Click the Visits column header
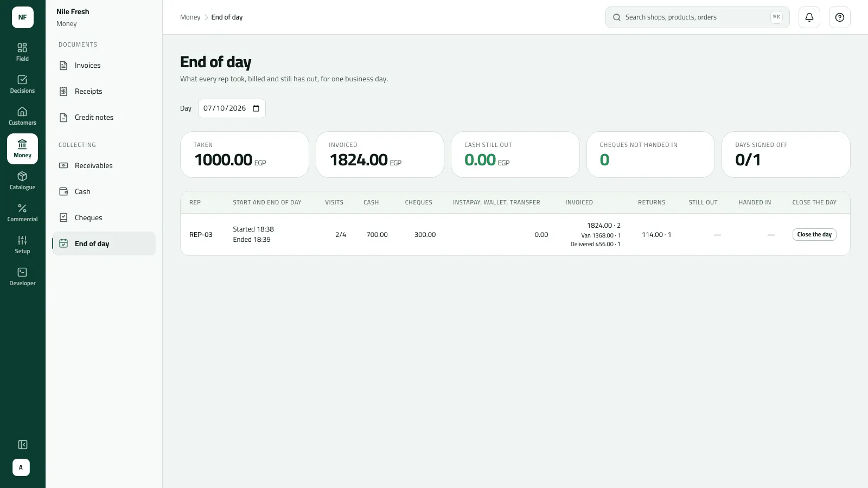The width and height of the screenshot is (868, 488). point(334,203)
